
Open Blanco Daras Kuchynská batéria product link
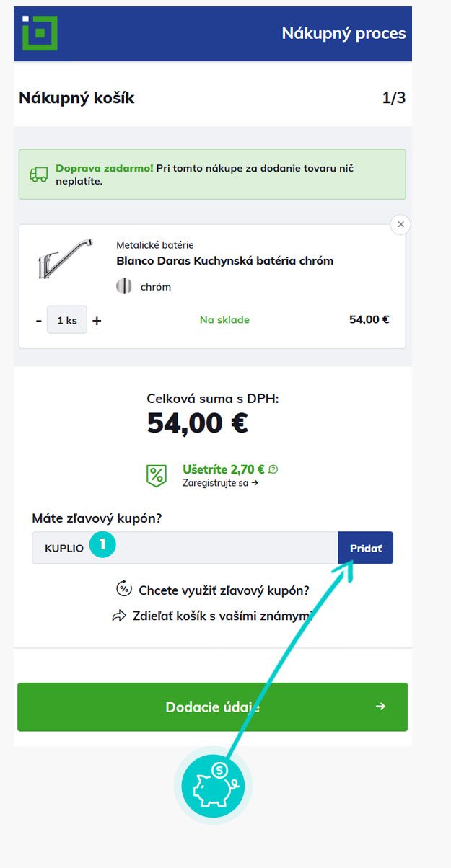pos(224,261)
